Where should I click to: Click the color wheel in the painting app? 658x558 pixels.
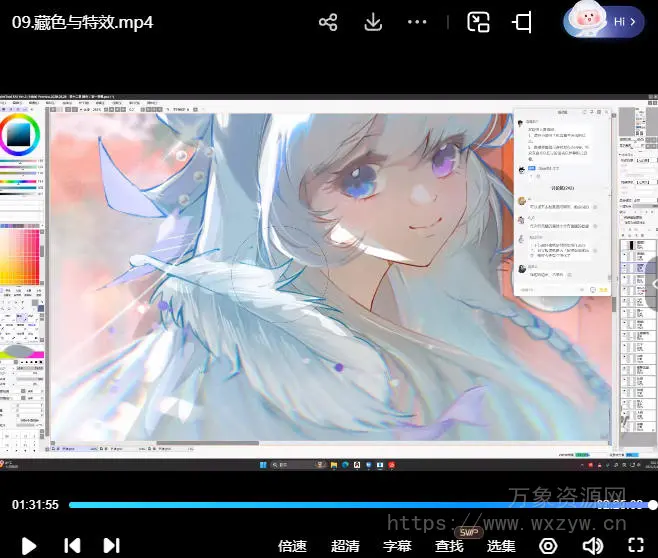click(x=19, y=133)
